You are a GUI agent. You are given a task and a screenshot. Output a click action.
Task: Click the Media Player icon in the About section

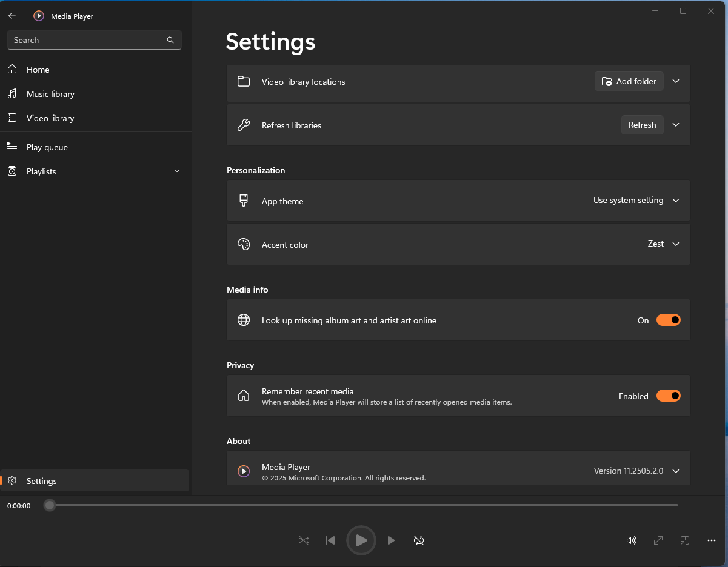pyautogui.click(x=244, y=471)
